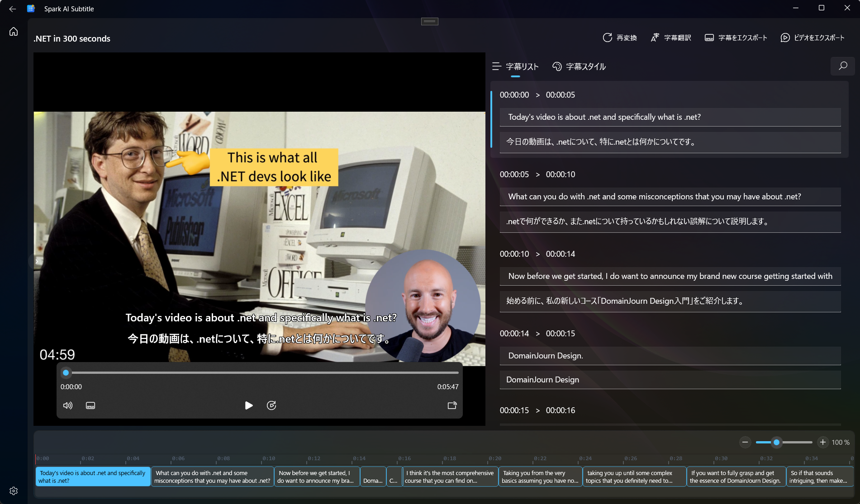Click the timeline zoom slider handle

776,442
